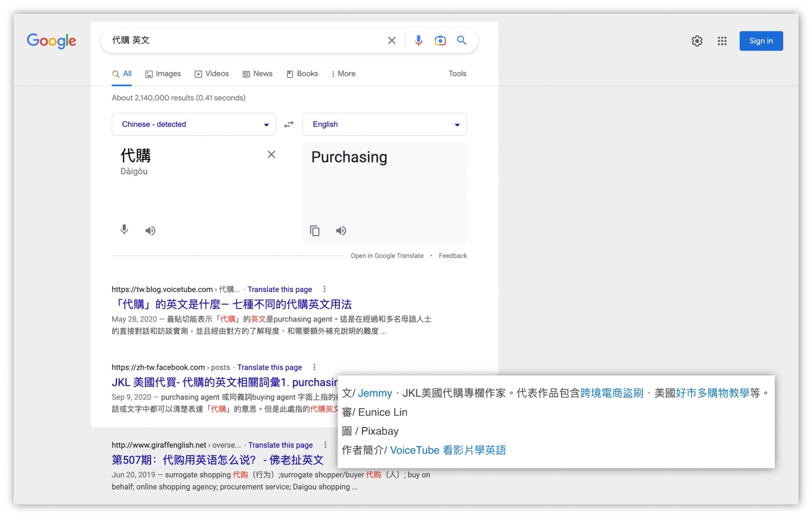The width and height of the screenshot is (812, 518).
Task: Open search by image camera icon
Action: (x=440, y=41)
